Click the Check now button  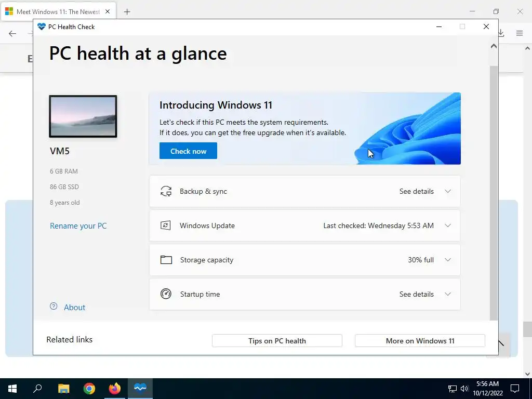[x=188, y=151]
